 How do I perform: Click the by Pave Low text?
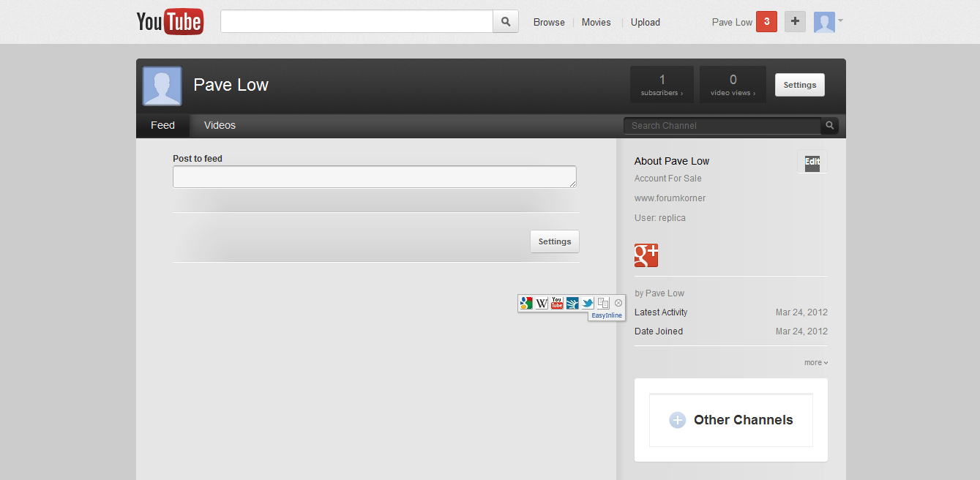coord(659,293)
